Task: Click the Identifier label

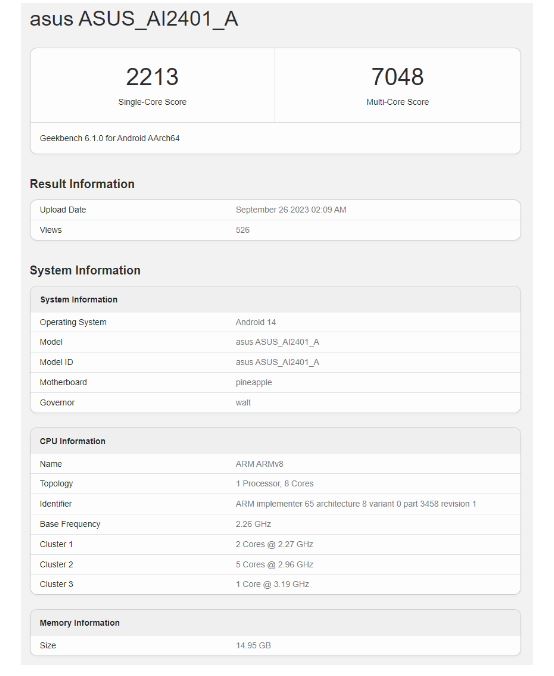Action: coord(56,504)
